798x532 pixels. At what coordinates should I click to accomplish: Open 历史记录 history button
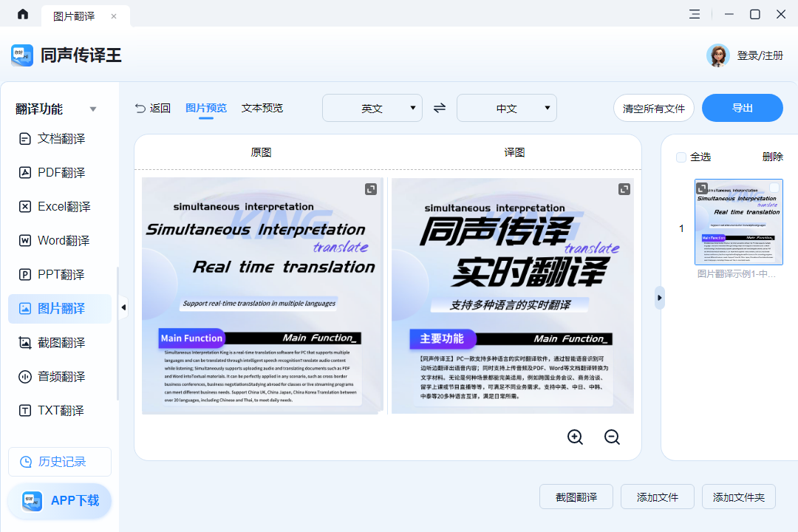coord(60,462)
